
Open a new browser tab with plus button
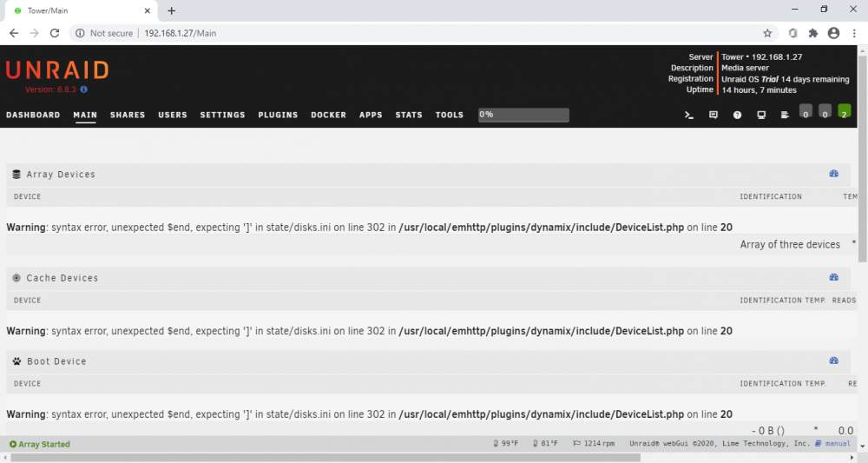(172, 10)
